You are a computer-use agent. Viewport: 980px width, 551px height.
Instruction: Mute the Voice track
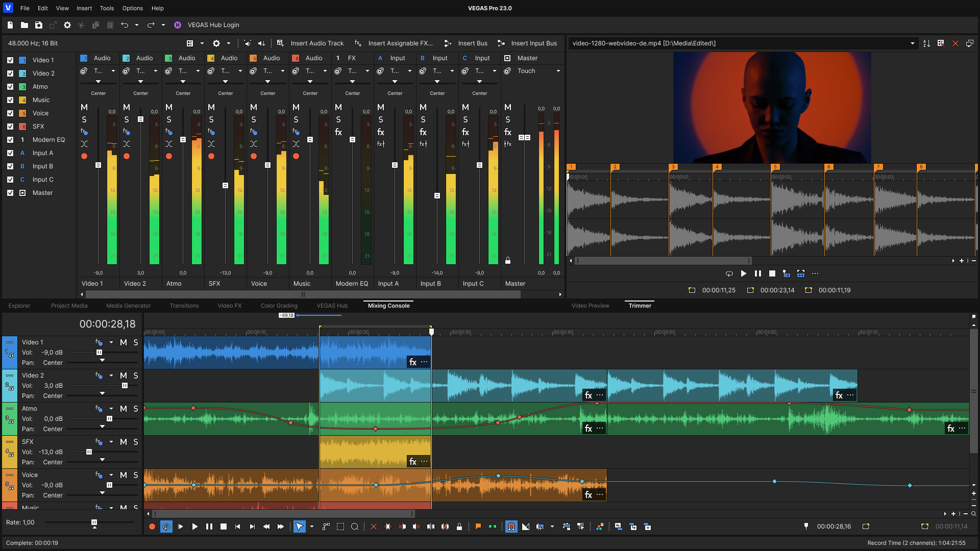123,475
